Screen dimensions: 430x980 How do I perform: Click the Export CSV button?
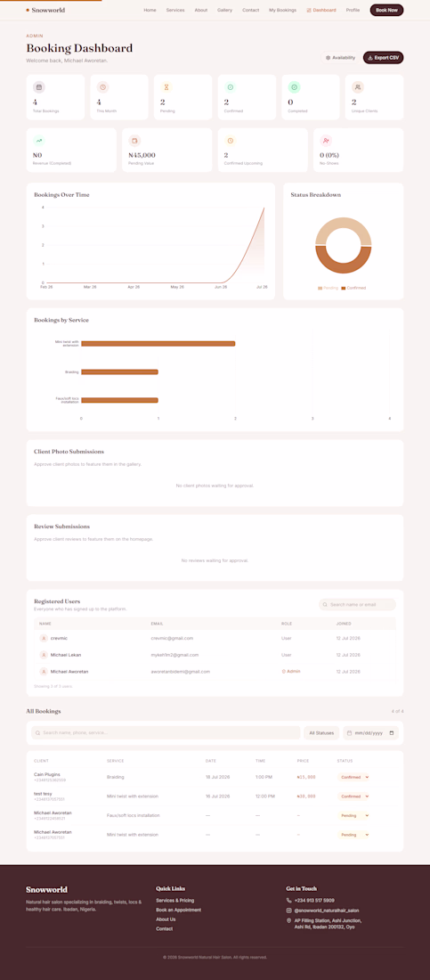[383, 58]
